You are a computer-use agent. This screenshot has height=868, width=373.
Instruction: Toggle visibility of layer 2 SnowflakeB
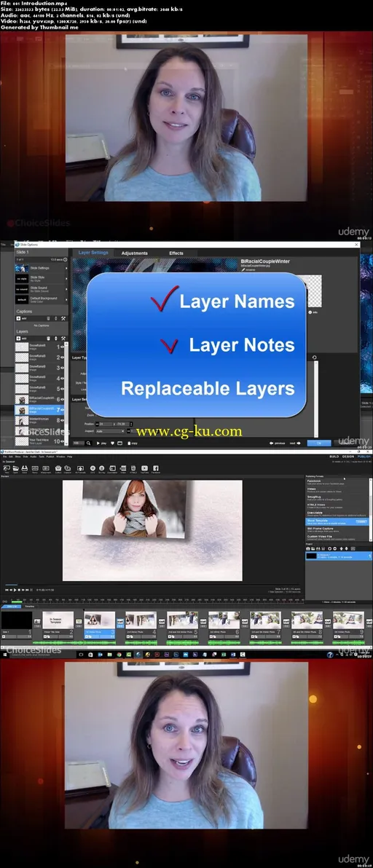[x=63, y=358]
